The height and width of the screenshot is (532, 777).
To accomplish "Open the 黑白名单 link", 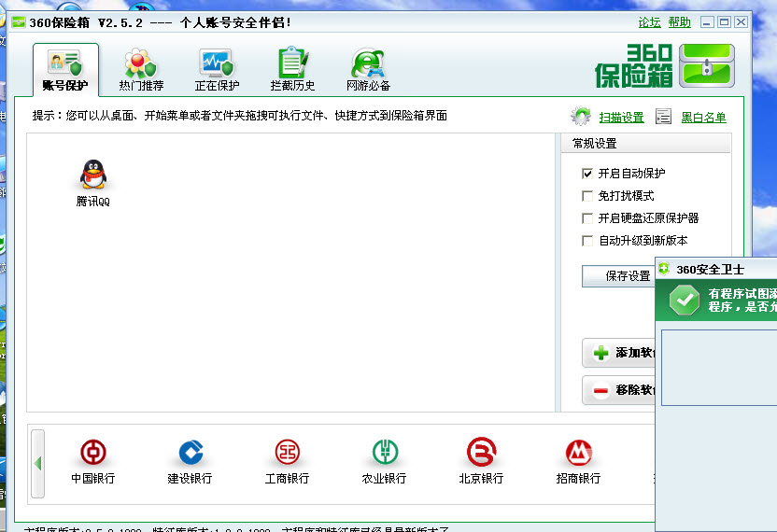I will pyautogui.click(x=703, y=118).
